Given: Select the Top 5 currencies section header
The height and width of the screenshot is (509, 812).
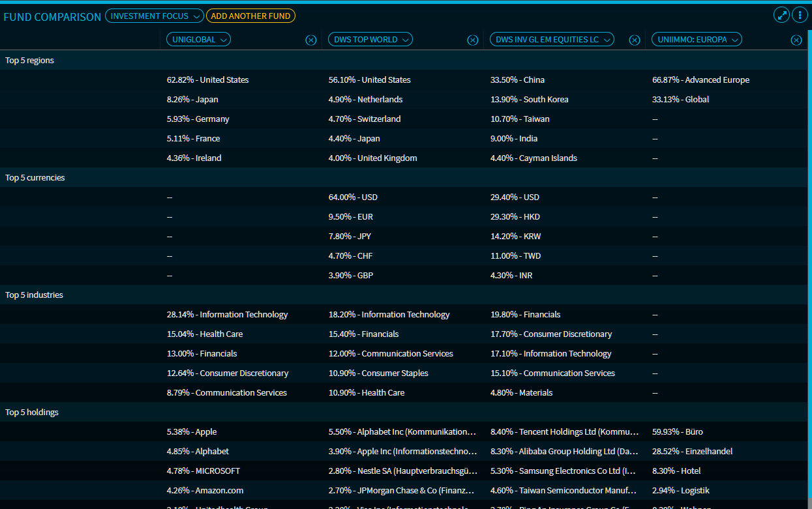Looking at the screenshot, I should (35, 178).
